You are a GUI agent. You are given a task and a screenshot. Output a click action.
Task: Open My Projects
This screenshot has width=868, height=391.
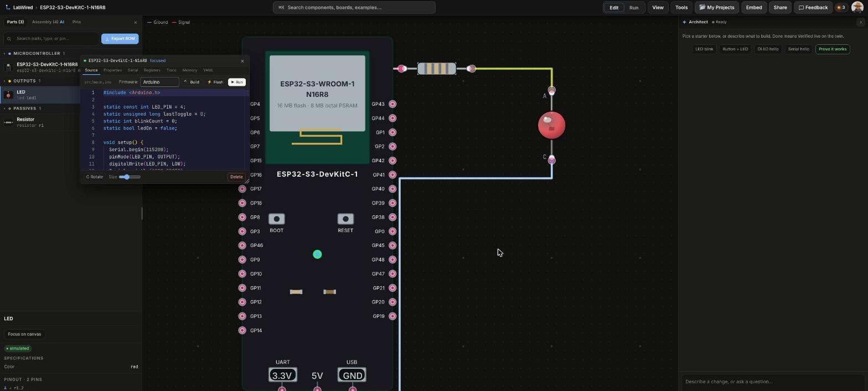(717, 8)
